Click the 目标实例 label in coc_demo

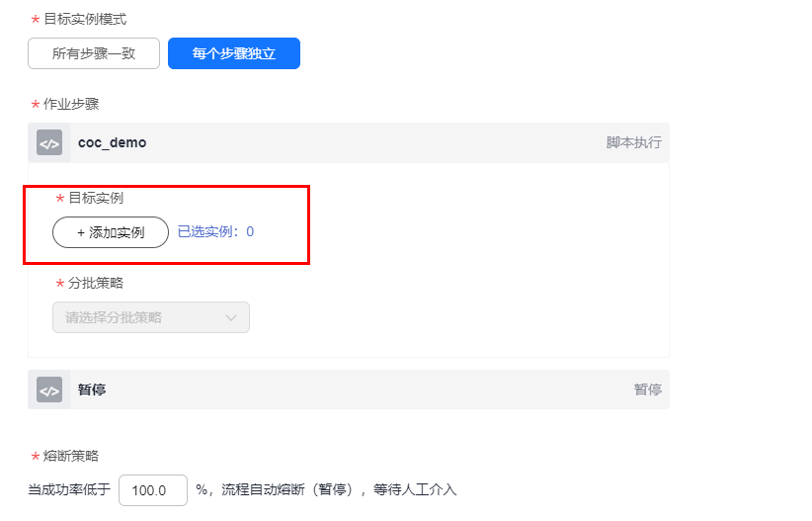96,198
